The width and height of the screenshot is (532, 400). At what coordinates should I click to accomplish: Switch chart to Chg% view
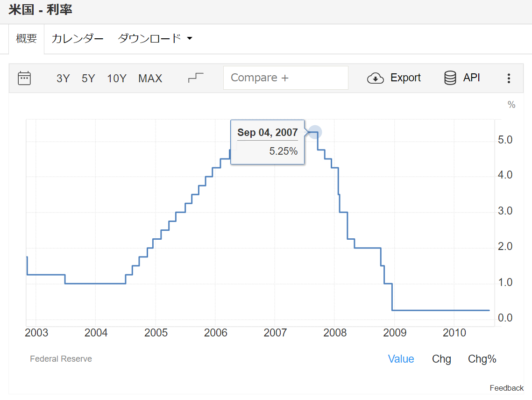click(x=482, y=359)
